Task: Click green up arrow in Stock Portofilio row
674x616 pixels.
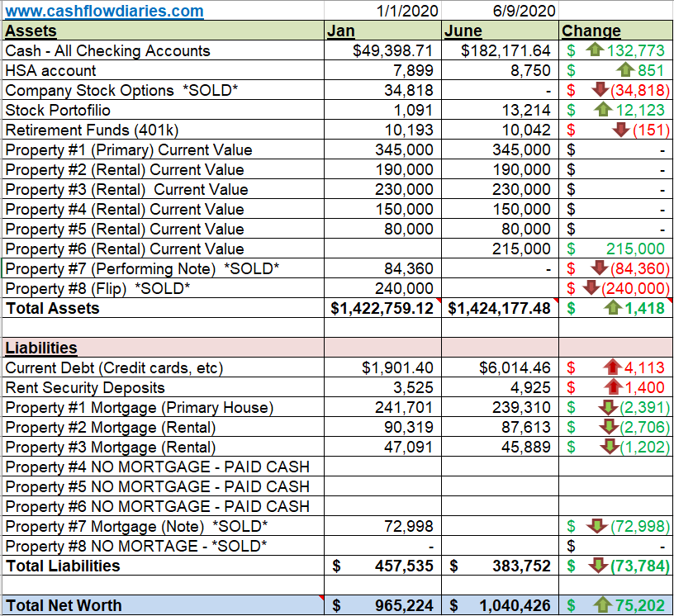Action: tap(603, 109)
